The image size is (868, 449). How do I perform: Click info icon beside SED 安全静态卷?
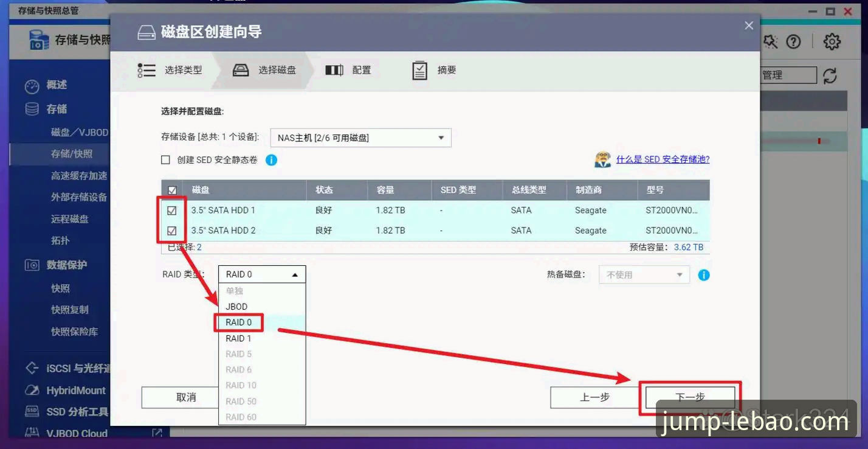pos(271,160)
